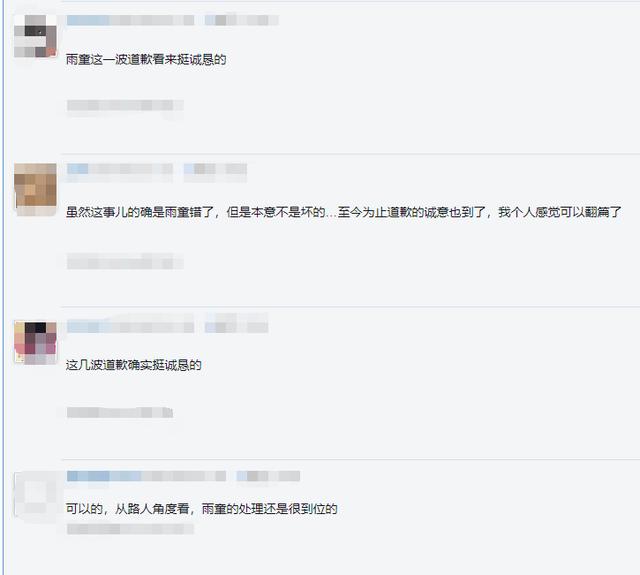Open blurred username above 虽然这事儿的确是雨童错了 comment
This screenshot has width=640, height=575.
tap(120, 169)
